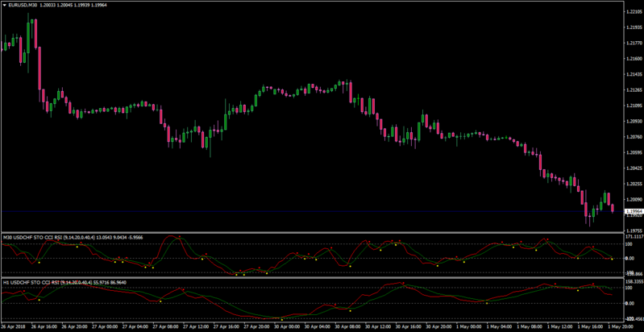Click the 1.19755 price scale value
The height and width of the screenshot is (332, 644).
pos(634,230)
